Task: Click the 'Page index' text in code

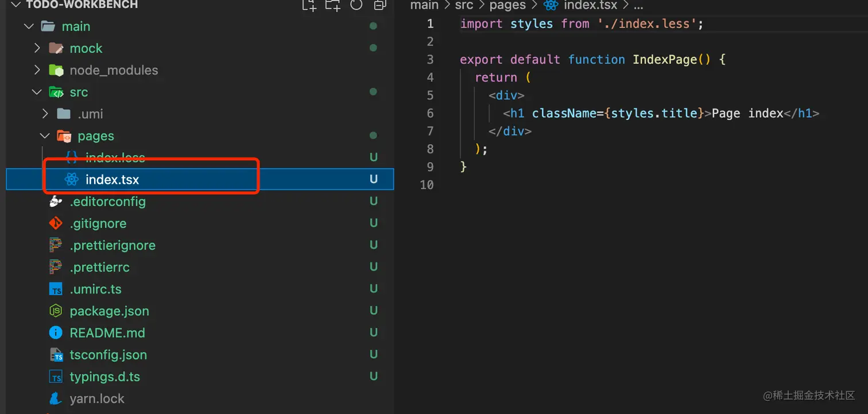Action: pyautogui.click(x=747, y=113)
